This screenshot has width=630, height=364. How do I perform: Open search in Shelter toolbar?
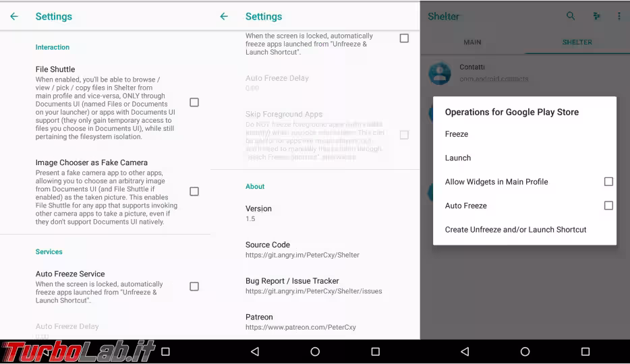click(x=570, y=16)
